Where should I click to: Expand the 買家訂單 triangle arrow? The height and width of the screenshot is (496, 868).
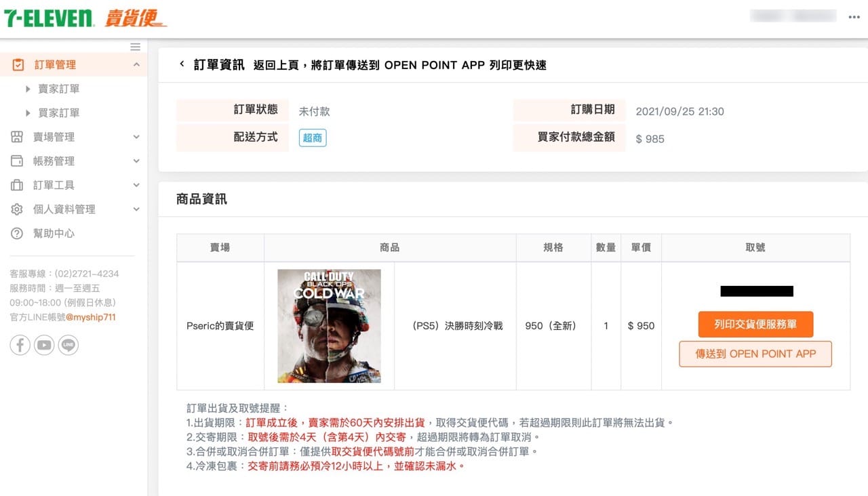click(x=28, y=112)
